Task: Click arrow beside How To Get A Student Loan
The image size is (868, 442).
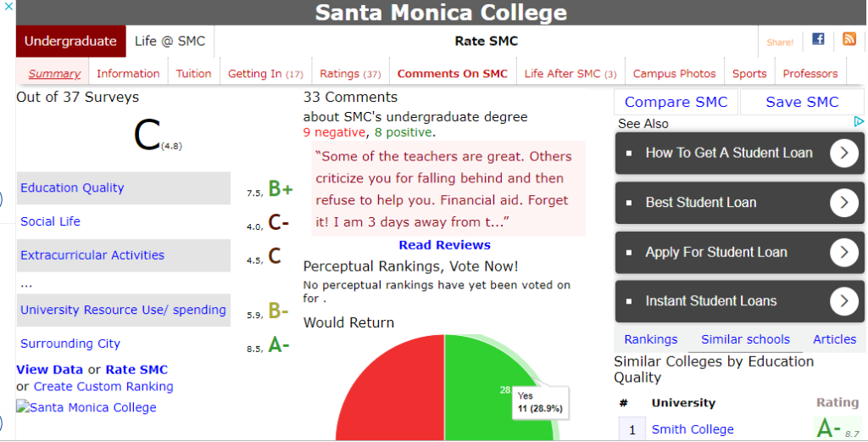Action: (843, 153)
